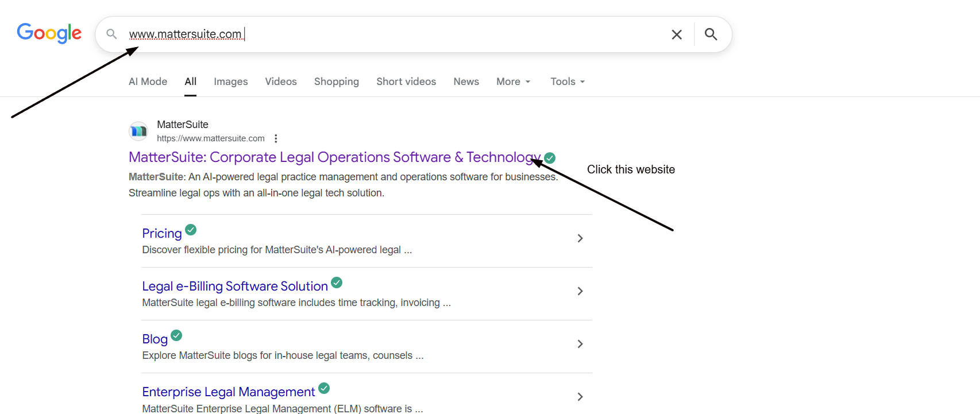
Task: Click inside the search input field
Action: 402,34
